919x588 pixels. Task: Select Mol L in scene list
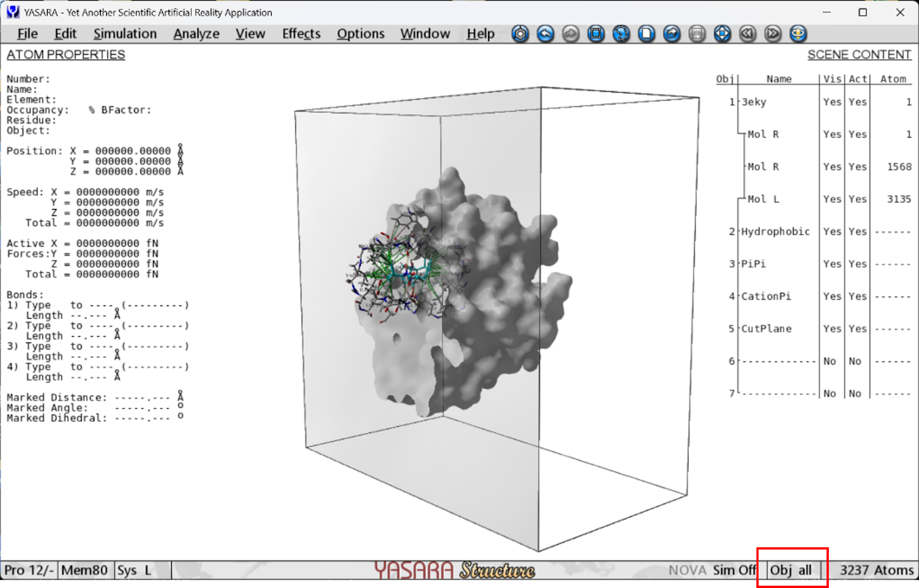click(x=763, y=199)
